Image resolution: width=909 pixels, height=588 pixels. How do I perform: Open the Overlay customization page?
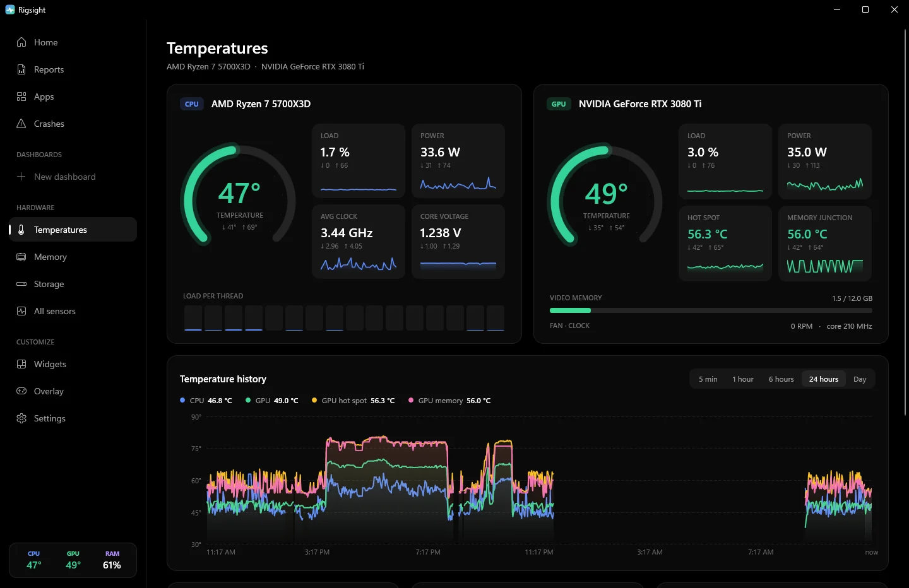pos(73,391)
